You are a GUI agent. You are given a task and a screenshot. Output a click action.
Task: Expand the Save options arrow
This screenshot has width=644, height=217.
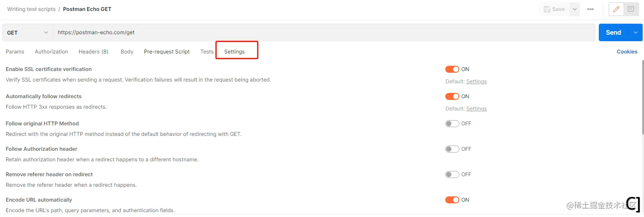(574, 9)
